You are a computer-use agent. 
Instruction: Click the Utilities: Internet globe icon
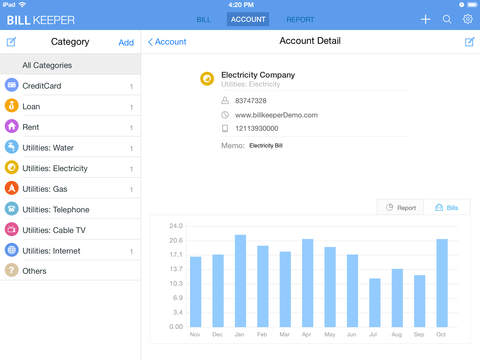coord(12,250)
